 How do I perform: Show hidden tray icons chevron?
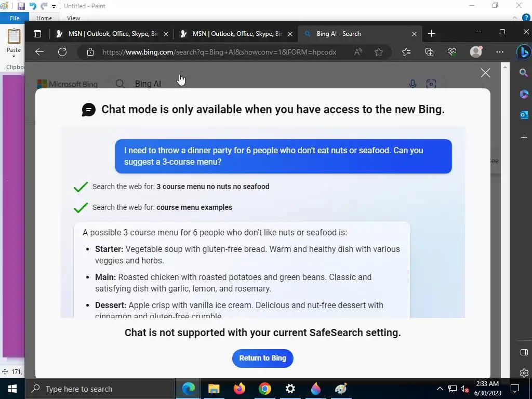pyautogui.click(x=440, y=389)
